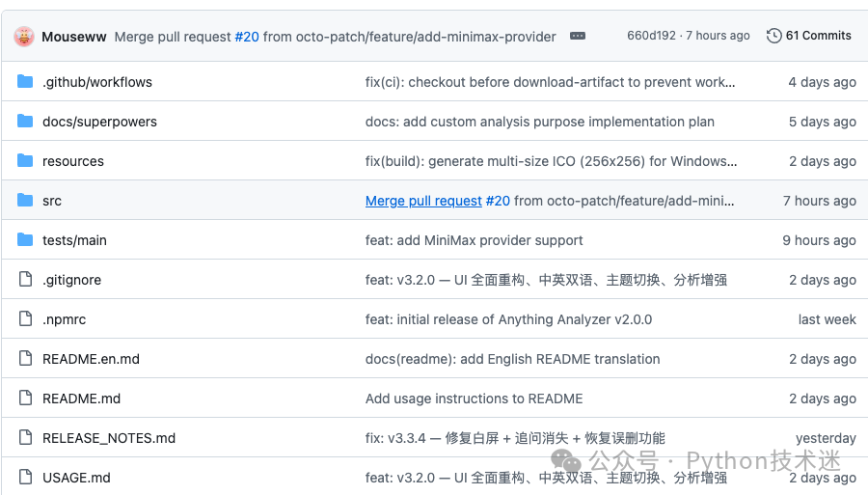The width and height of the screenshot is (868, 495).
Task: Open the Mouseww author profile link
Action: 73,37
